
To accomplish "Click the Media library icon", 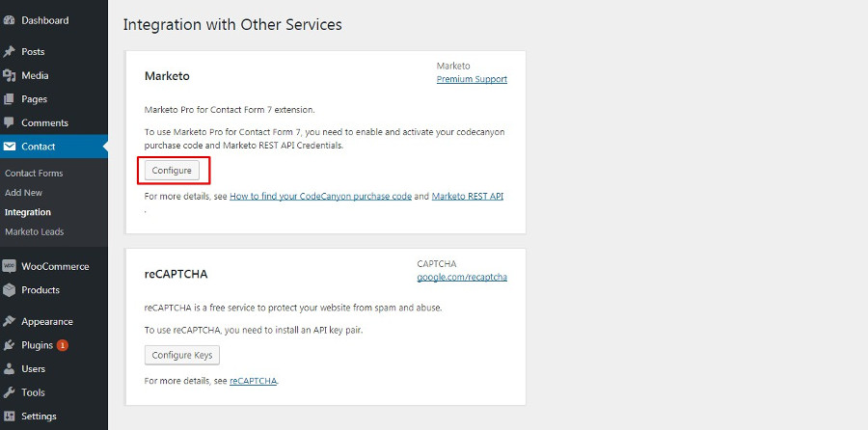I will [10, 75].
